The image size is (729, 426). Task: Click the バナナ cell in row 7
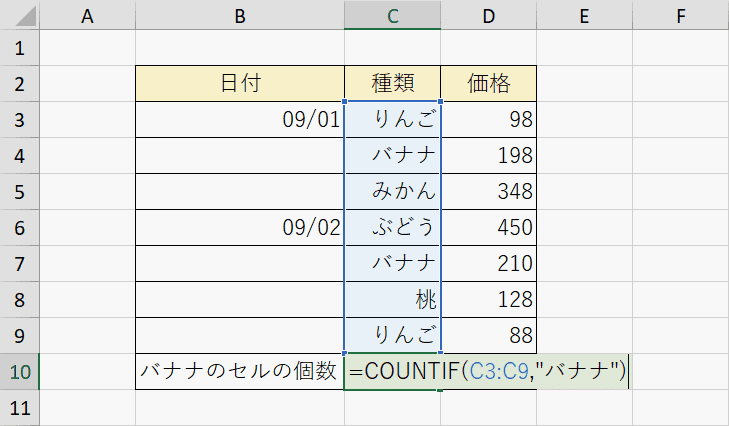point(392,263)
